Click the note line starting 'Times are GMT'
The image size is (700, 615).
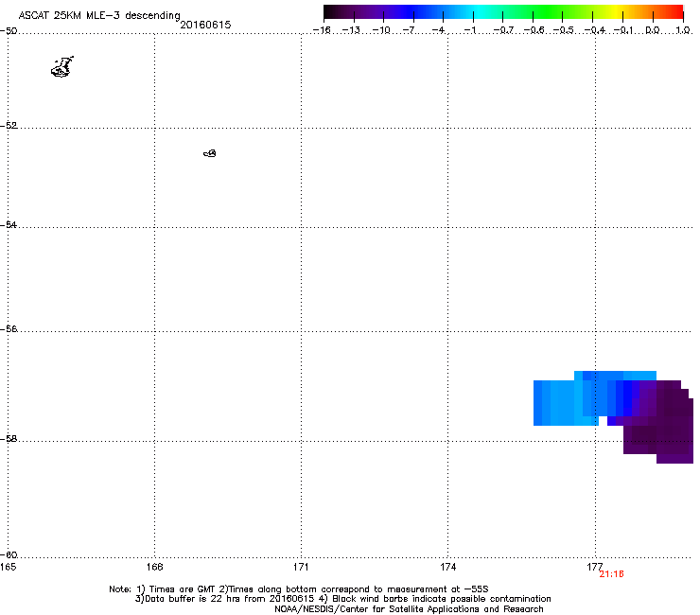click(x=299, y=589)
